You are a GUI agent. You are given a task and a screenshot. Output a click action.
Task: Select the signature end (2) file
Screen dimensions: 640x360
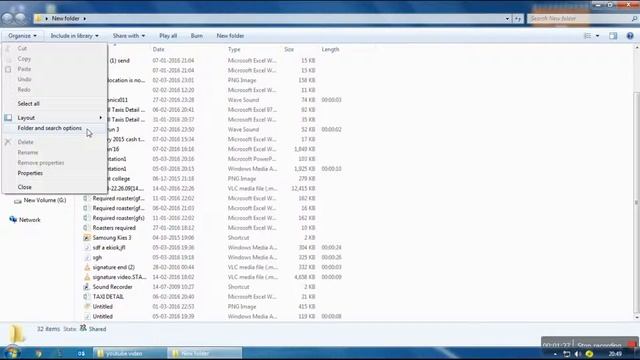click(113, 267)
